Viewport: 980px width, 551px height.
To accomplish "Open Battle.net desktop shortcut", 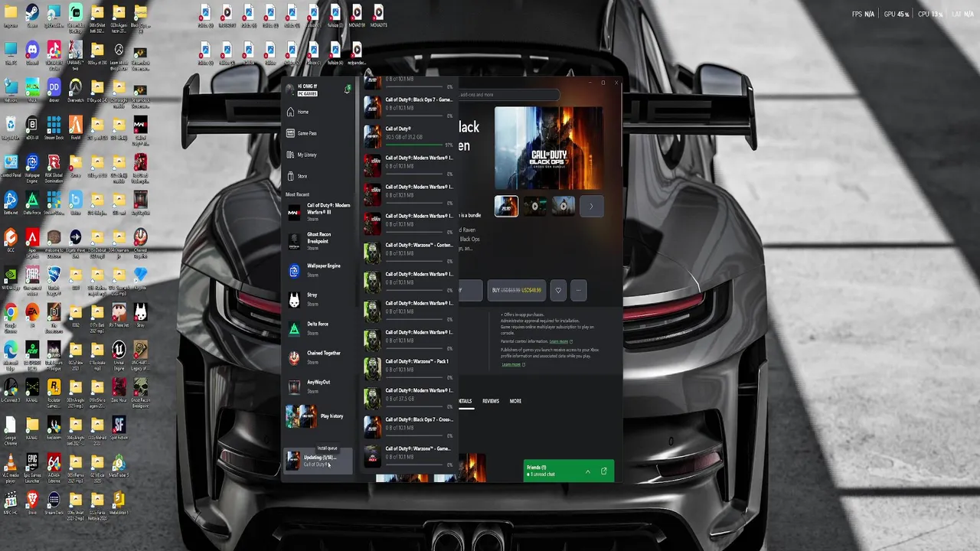I will (11, 202).
